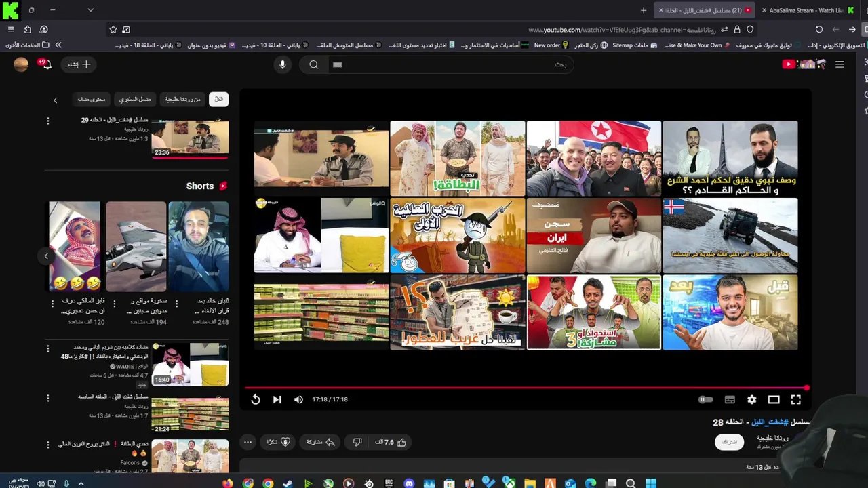
Task: Open new browser tab plus button
Action: 644,10
